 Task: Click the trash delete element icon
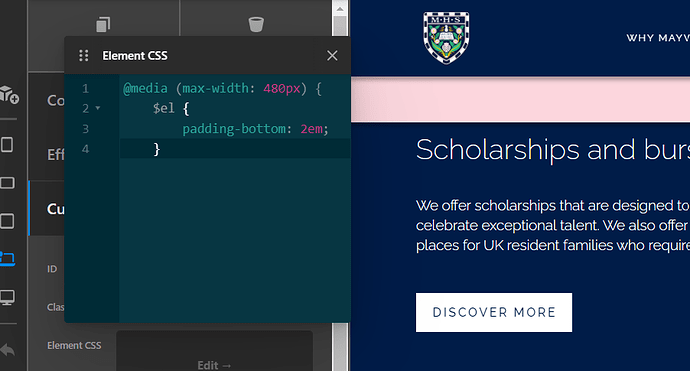tap(256, 24)
